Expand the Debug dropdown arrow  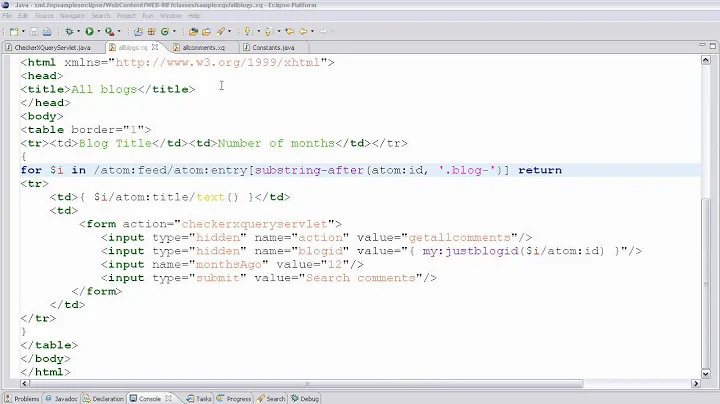[78, 32]
